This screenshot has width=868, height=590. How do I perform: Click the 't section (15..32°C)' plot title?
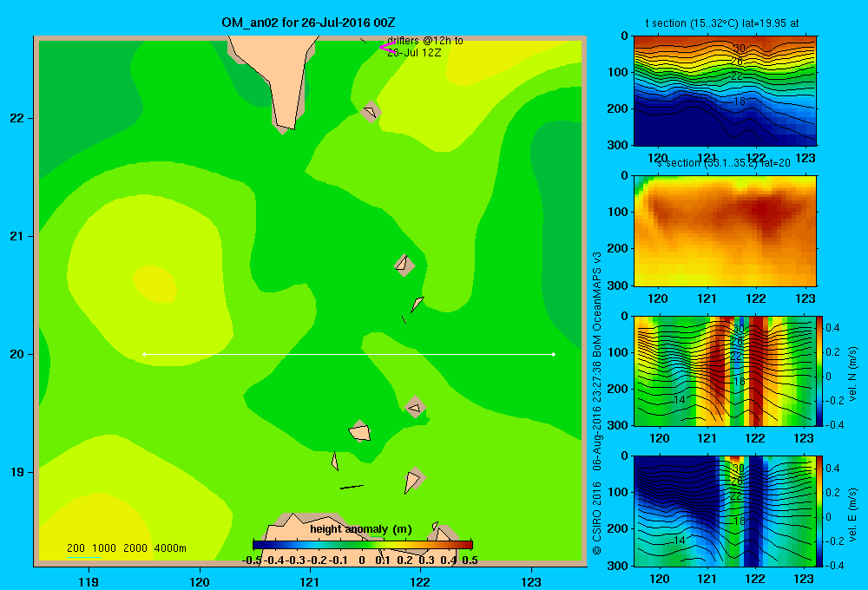coord(722,23)
